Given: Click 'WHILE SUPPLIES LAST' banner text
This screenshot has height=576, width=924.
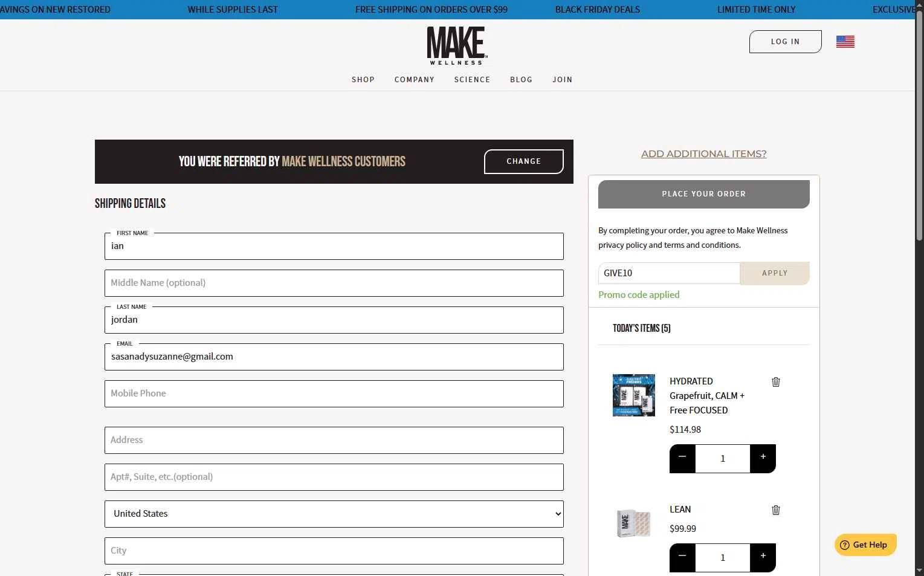Looking at the screenshot, I should (233, 10).
